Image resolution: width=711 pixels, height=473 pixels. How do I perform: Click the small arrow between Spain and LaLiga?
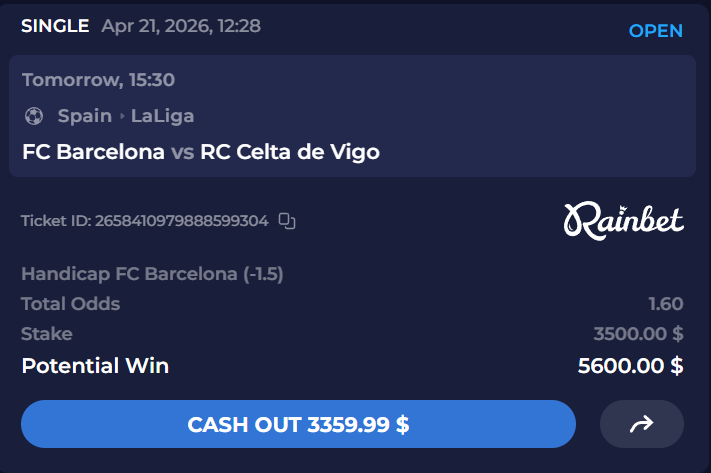(122, 116)
